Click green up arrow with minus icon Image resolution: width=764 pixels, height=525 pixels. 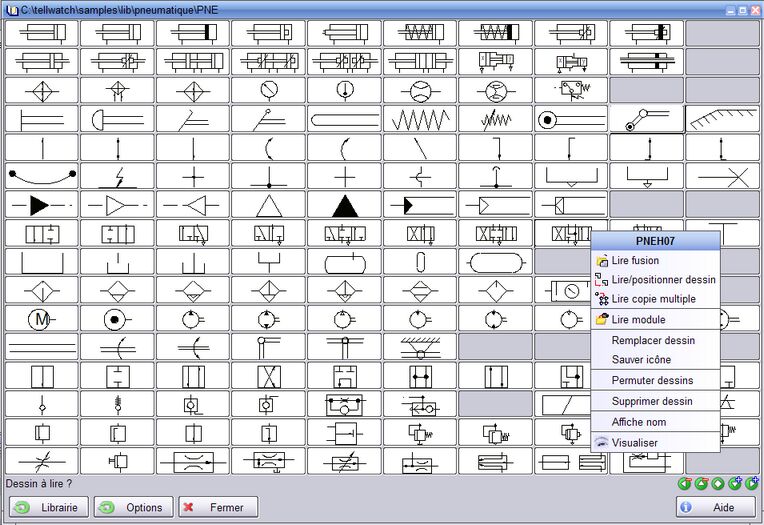pos(701,484)
